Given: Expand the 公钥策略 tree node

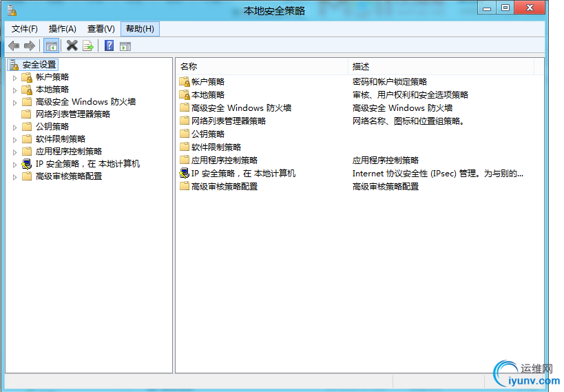Looking at the screenshot, I should point(14,127).
